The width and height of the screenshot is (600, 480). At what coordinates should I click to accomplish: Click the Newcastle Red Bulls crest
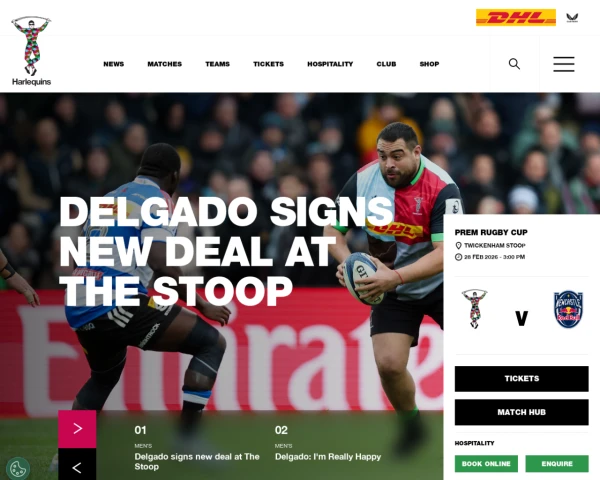[x=568, y=309]
